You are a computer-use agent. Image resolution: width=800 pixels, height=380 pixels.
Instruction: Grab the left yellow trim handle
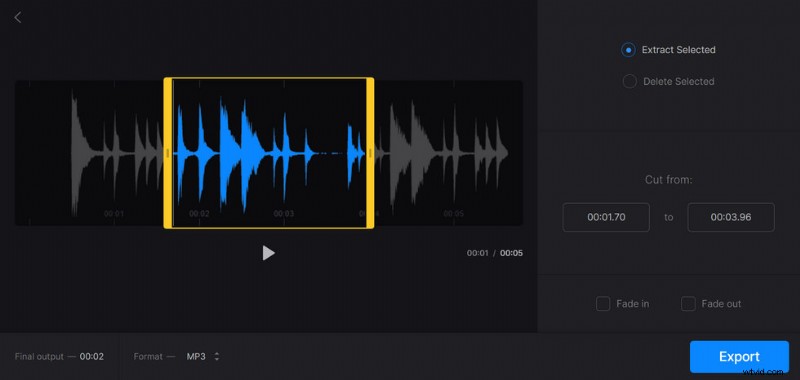tap(167, 153)
